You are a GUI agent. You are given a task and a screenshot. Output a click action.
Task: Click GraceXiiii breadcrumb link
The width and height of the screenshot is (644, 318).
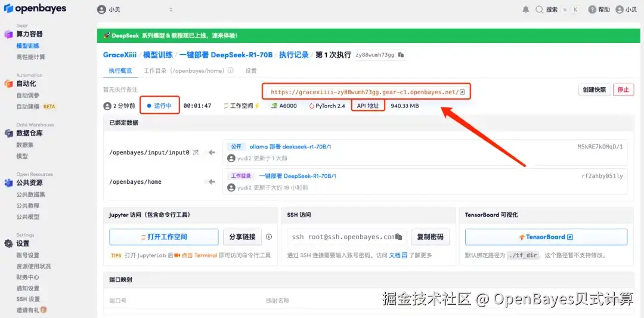(x=119, y=55)
